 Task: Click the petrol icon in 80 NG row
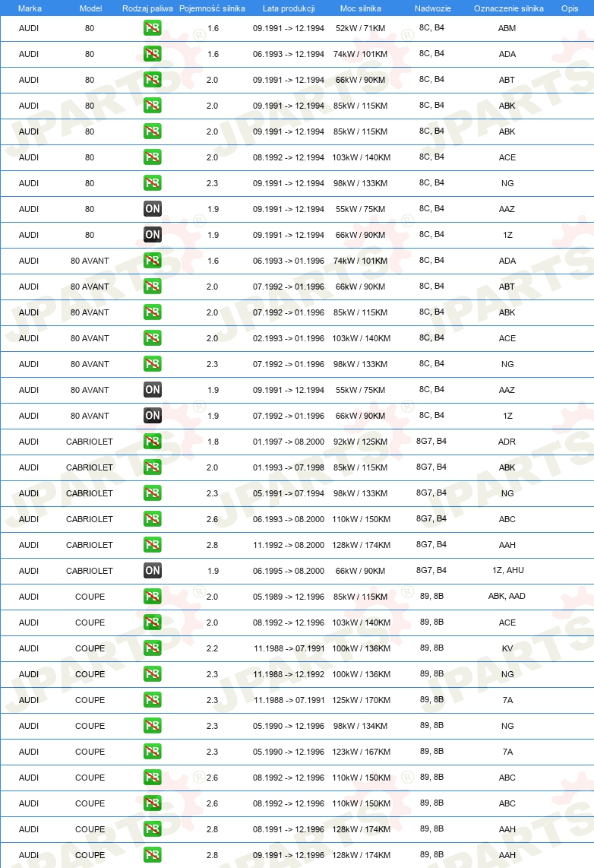tap(152, 182)
